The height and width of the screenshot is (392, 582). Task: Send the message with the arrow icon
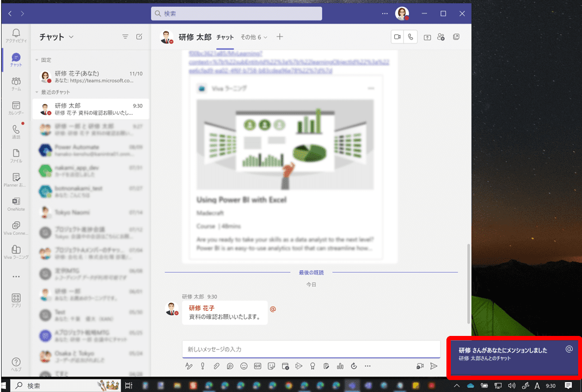pyautogui.click(x=433, y=366)
